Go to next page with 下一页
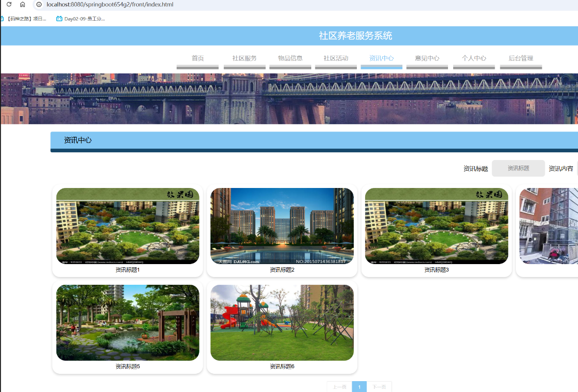Viewport: 578px width, 392px height. point(379,387)
